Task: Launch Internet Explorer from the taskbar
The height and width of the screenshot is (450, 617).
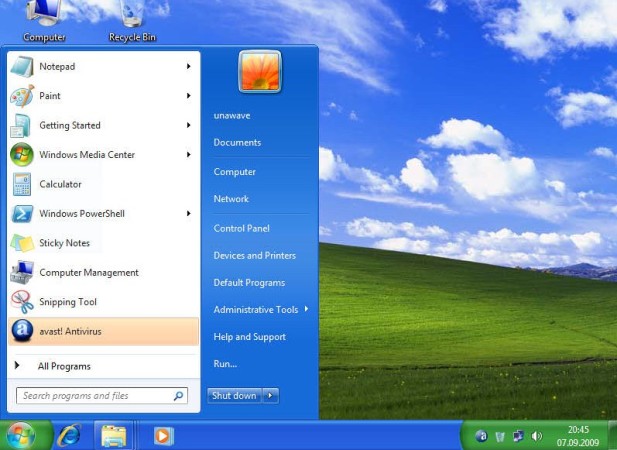Action: tap(69, 435)
